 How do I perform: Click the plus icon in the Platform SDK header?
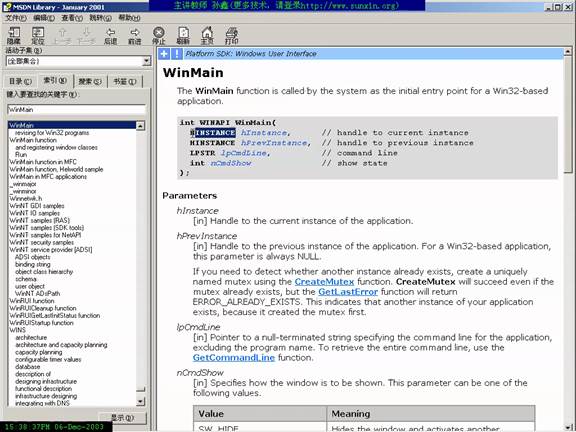pos(164,54)
